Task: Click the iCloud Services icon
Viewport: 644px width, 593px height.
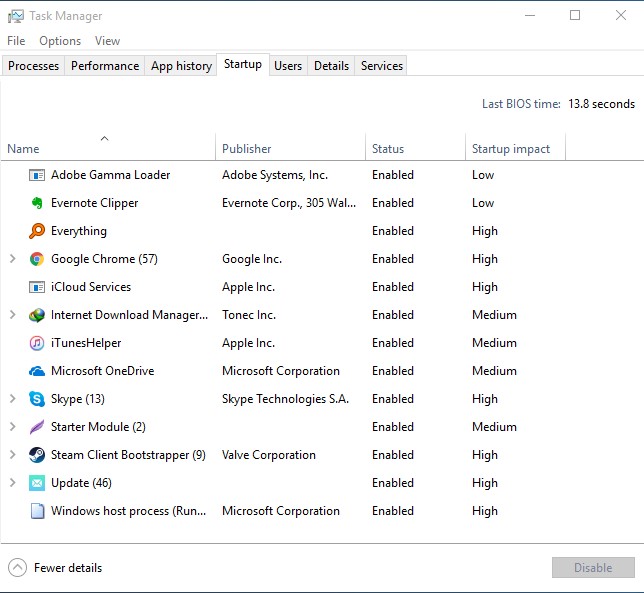Action: pos(37,287)
